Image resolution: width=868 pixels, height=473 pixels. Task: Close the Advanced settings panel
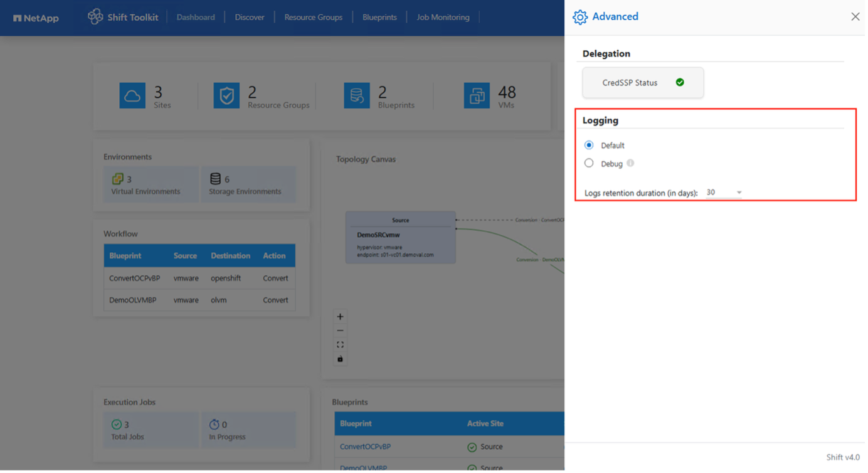pos(855,17)
